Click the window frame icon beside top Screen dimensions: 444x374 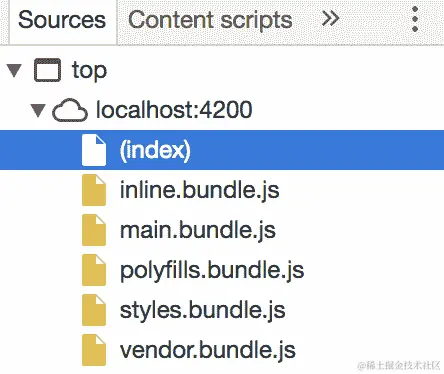point(48,70)
